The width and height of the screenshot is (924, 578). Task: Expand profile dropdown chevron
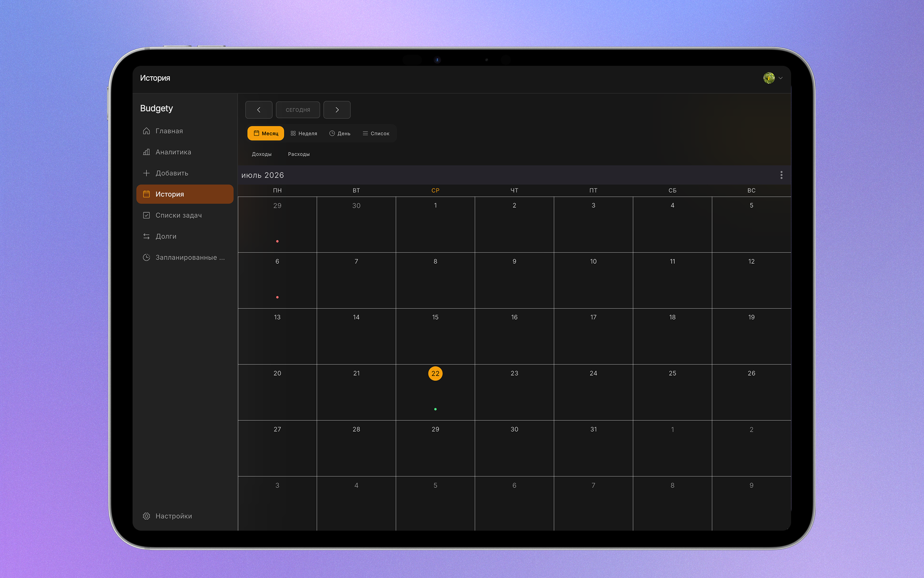[x=781, y=78]
